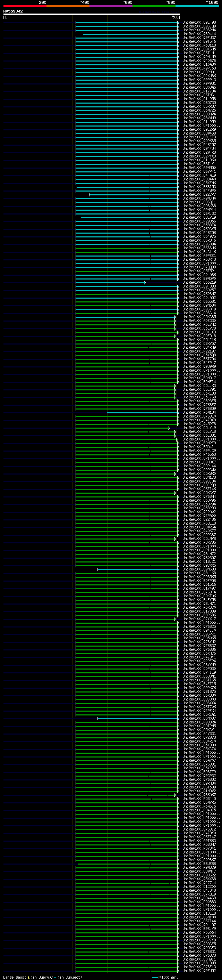Select the UniRef100_Q9M4M9 label

tap(199, 57)
